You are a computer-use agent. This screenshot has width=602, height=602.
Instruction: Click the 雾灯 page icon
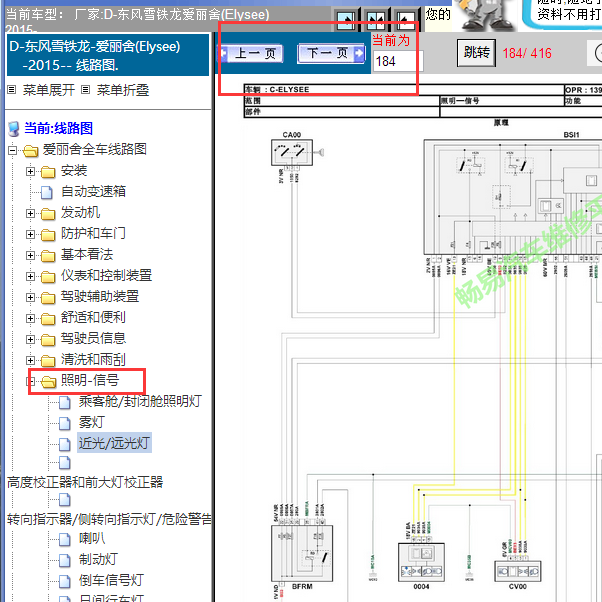click(x=64, y=423)
